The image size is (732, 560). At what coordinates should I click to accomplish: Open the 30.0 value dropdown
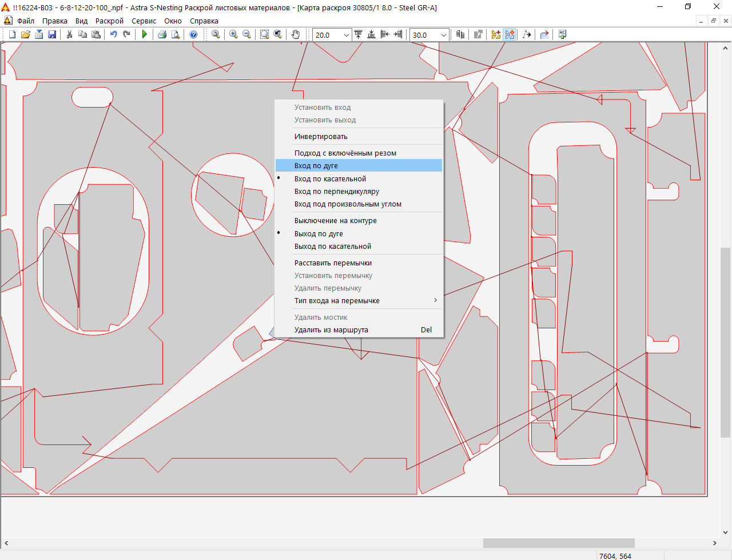(443, 35)
